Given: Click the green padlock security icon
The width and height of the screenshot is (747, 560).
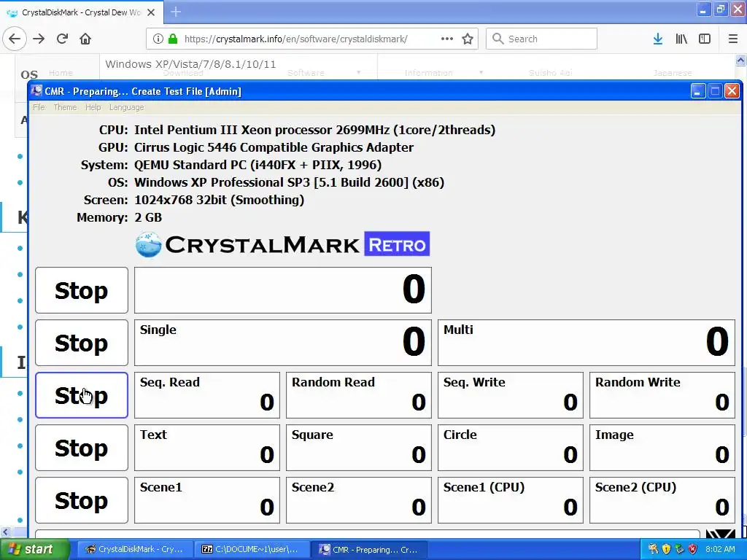Looking at the screenshot, I should (173, 39).
